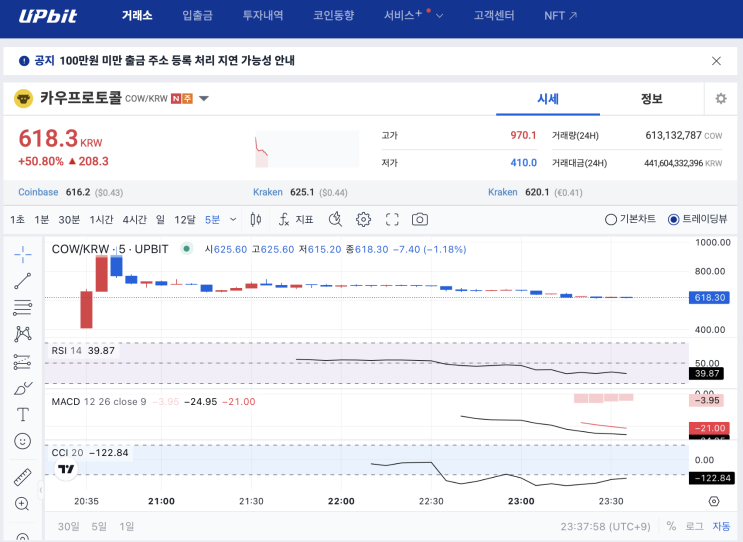
Task: Open chart settings gear in toolbar
Action: click(x=363, y=219)
